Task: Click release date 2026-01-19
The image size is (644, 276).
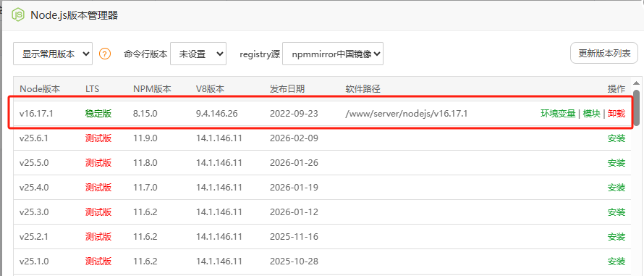Action: pos(294,188)
